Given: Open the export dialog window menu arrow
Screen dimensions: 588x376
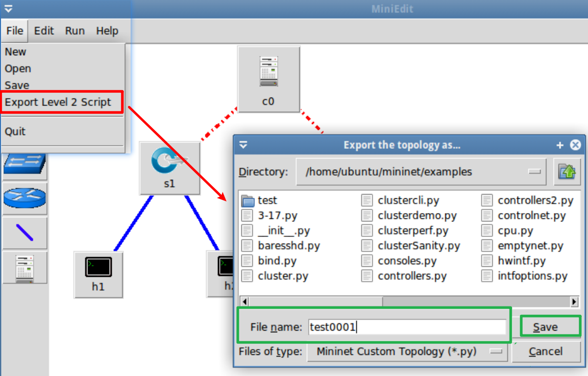Looking at the screenshot, I should tap(243, 145).
